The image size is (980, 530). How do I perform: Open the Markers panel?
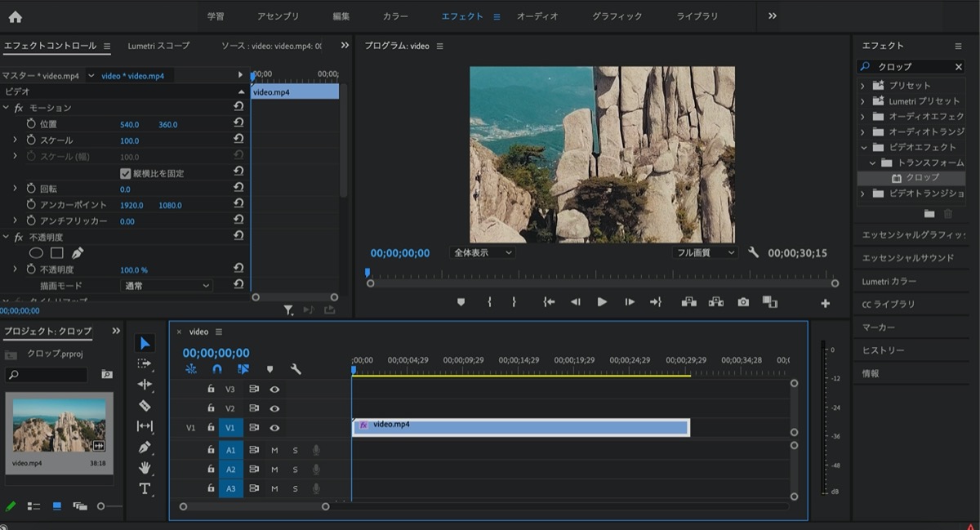click(879, 327)
